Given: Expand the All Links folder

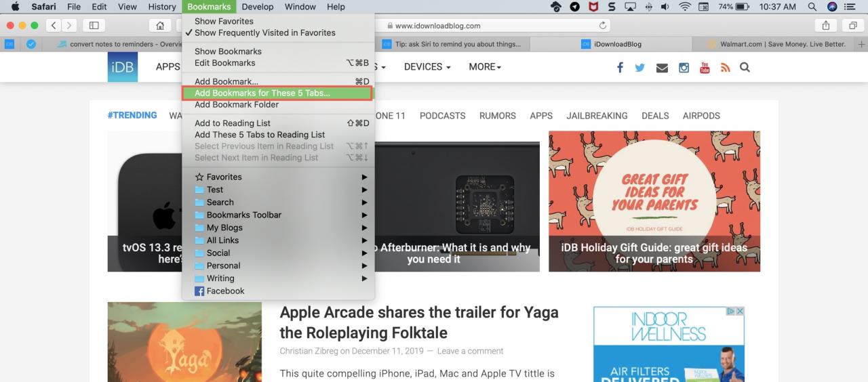Looking at the screenshot, I should click(278, 240).
